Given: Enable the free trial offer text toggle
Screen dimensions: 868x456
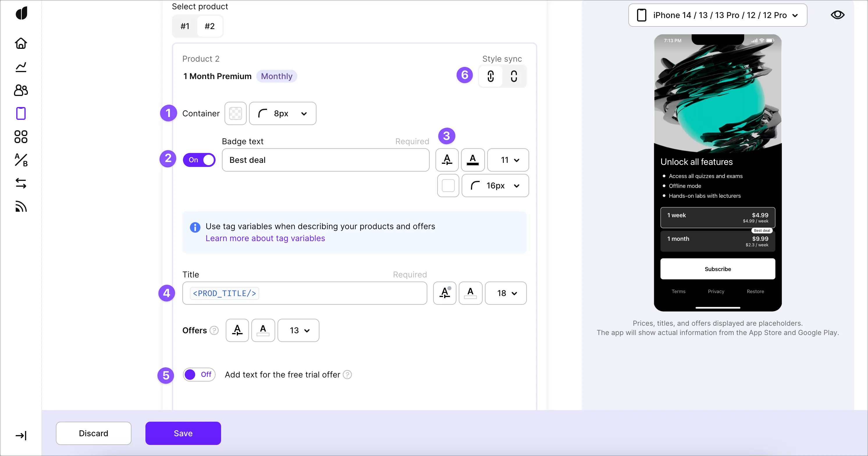Looking at the screenshot, I should pos(199,375).
